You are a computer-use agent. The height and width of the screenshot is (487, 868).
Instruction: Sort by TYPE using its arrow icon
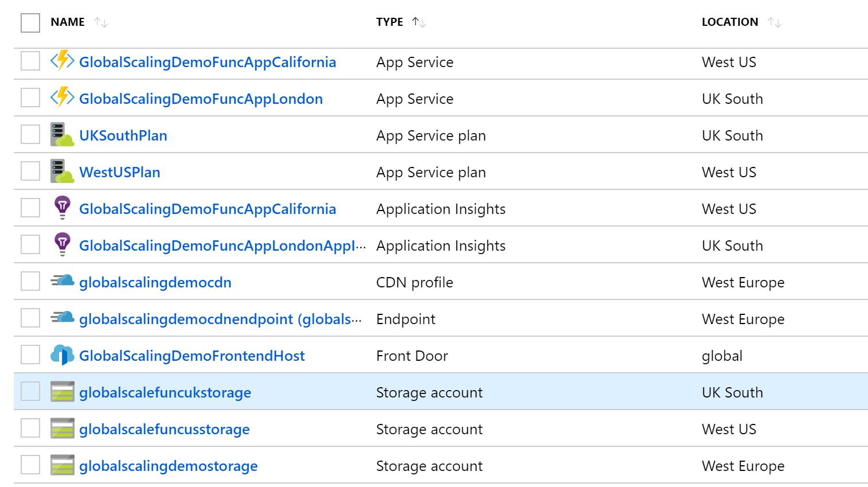click(x=419, y=22)
